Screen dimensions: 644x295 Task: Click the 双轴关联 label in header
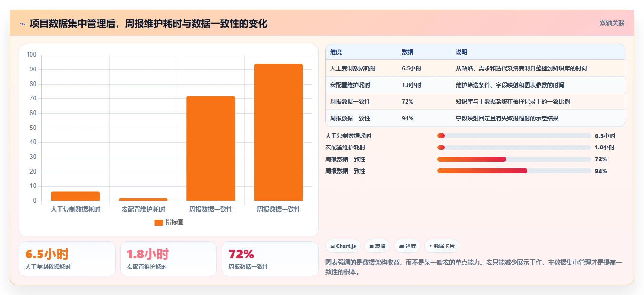[x=612, y=23]
